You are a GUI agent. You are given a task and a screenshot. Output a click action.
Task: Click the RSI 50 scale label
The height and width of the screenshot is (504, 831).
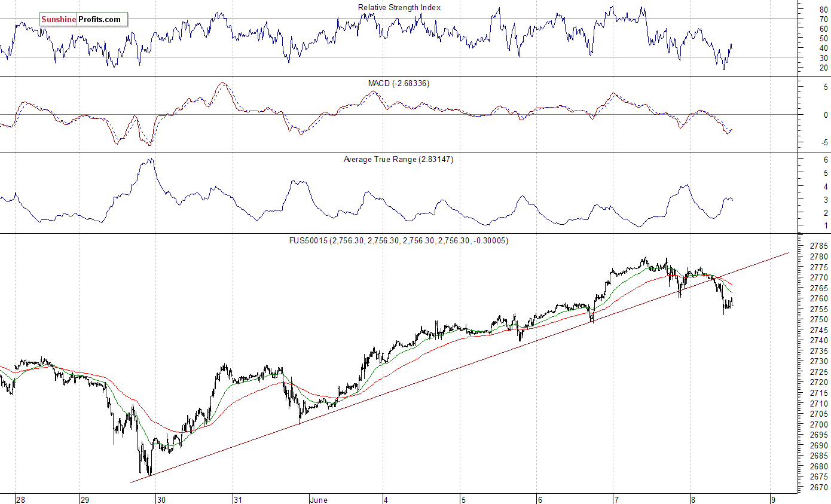824,38
